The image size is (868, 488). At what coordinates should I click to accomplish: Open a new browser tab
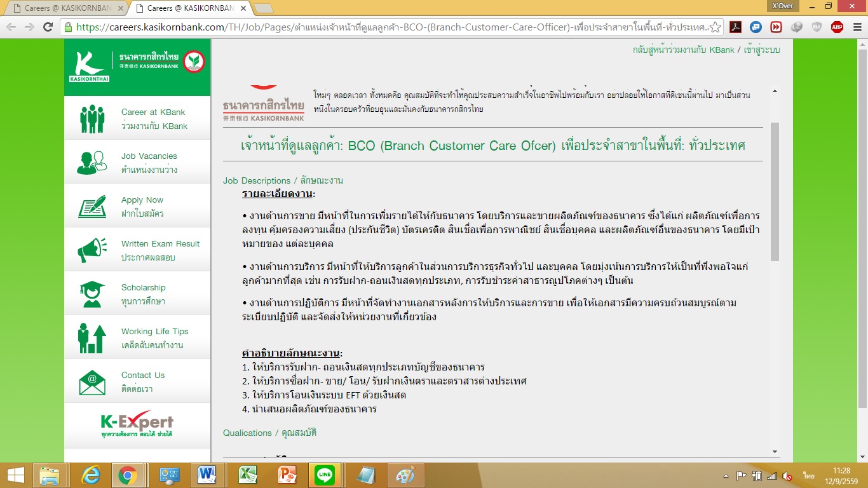point(263,8)
